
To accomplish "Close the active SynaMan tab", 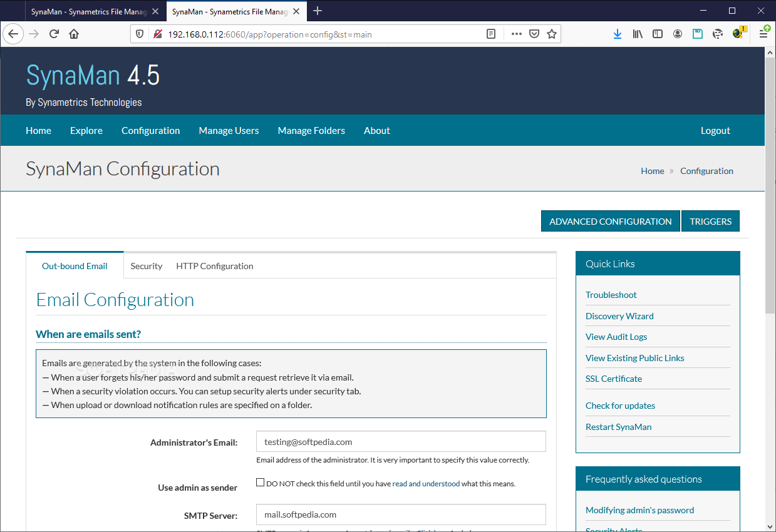I will point(296,11).
